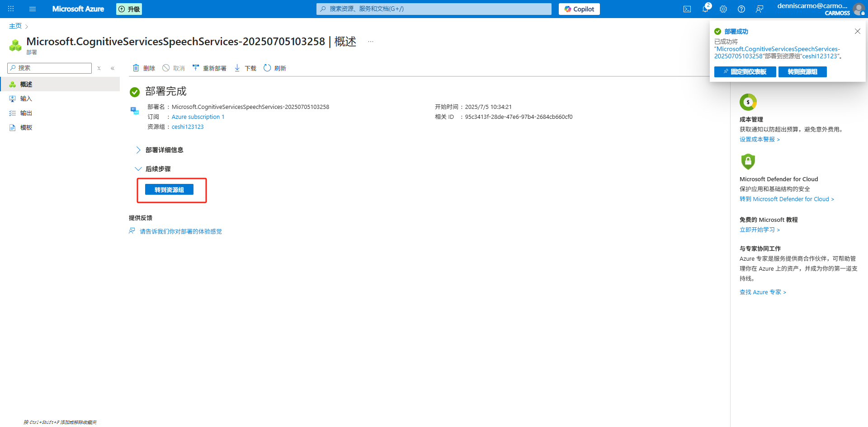Image resolution: width=868 pixels, height=427 pixels.
Task: Open the Cloud Shell icon
Action: tap(687, 9)
